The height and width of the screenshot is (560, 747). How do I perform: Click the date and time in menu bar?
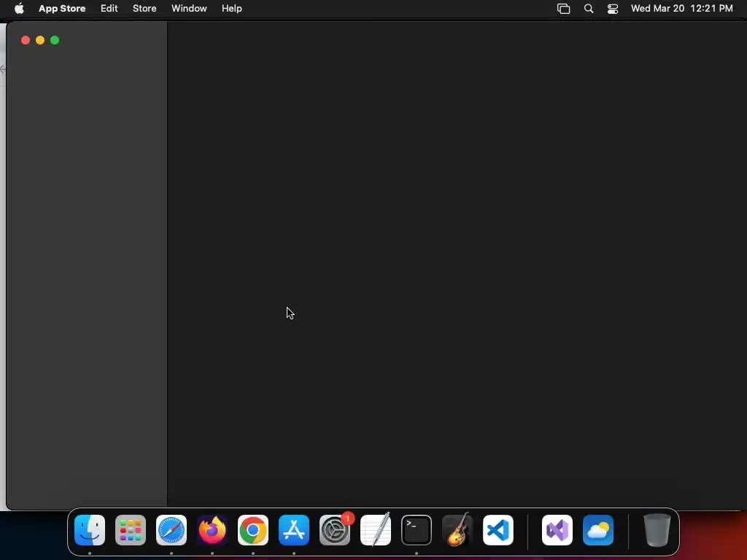pos(682,8)
